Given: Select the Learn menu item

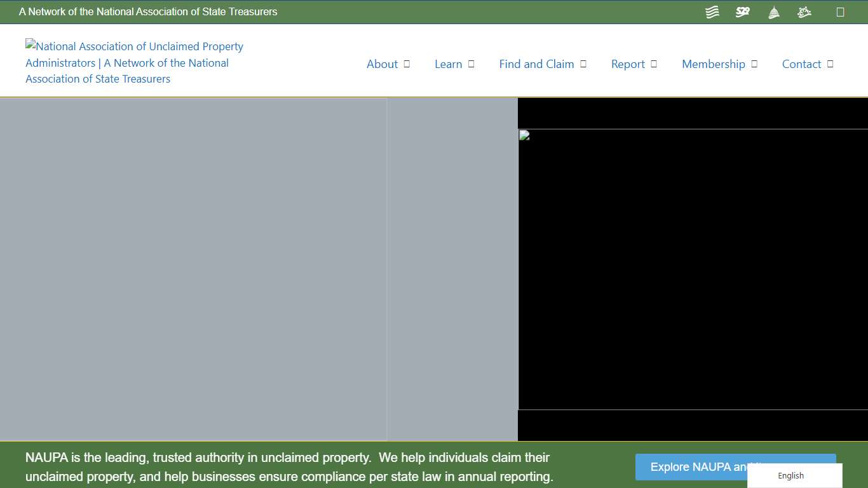Looking at the screenshot, I should (x=449, y=64).
